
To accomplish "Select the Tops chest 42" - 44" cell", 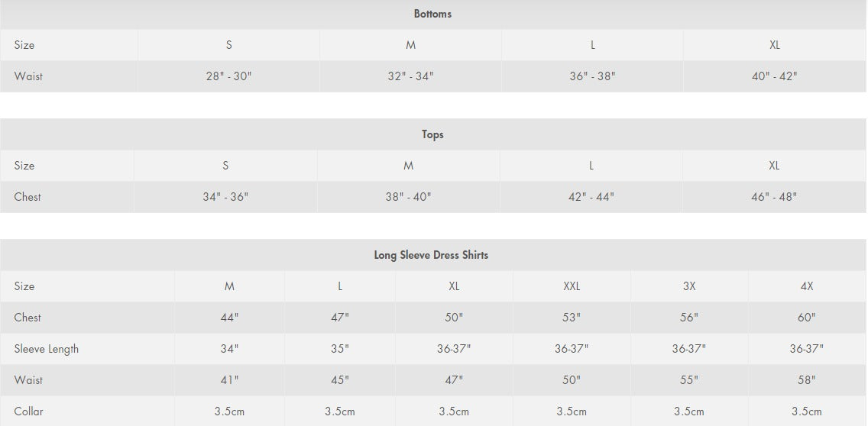I will (x=591, y=197).
